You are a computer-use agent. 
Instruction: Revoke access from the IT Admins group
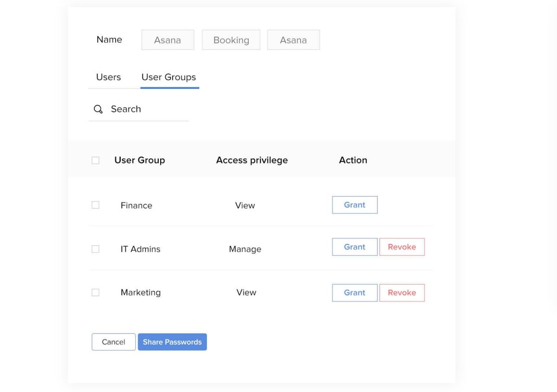[x=402, y=247]
